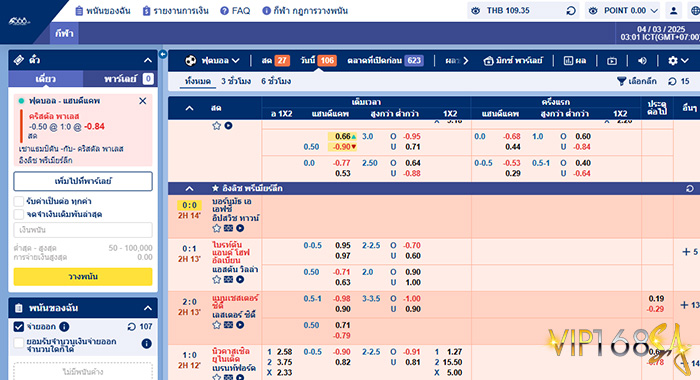Open the ฟุตบอล sport dropdown
700x380 pixels.
(212, 61)
